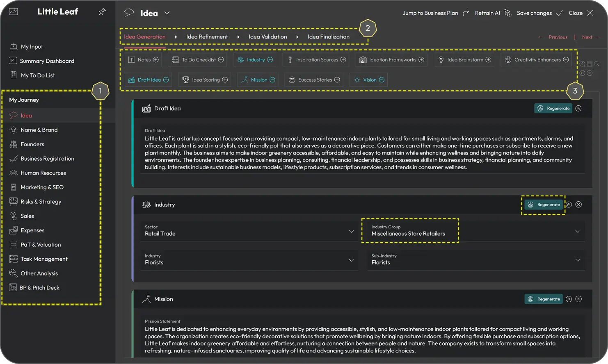Image resolution: width=608 pixels, height=364 pixels.
Task: Open the Idea title dropdown chevron
Action: pos(167,13)
